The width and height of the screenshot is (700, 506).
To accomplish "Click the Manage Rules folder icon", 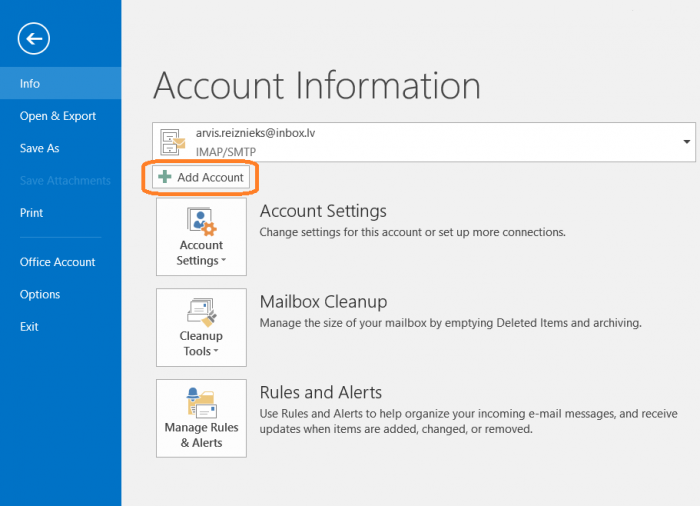I will click(x=202, y=403).
